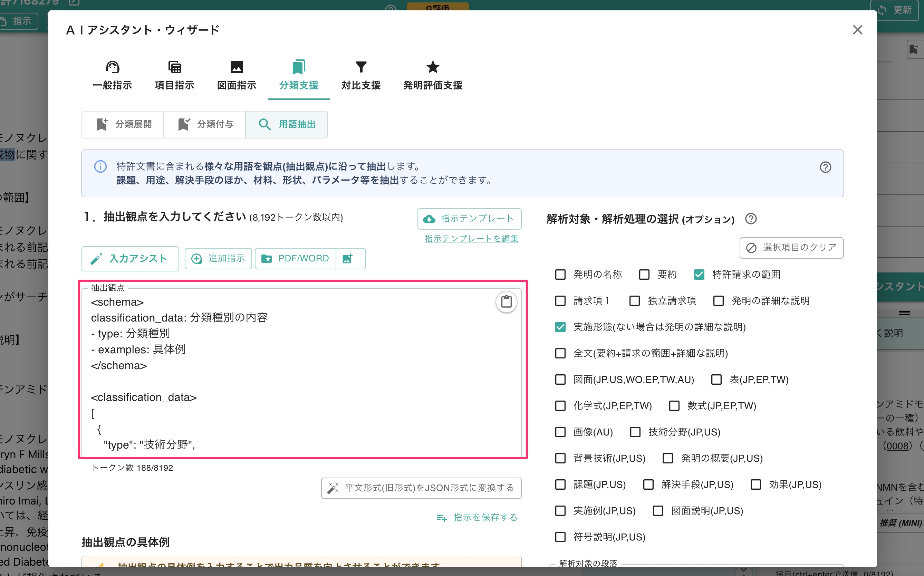Open the 項目指示 tab
Screen dimensions: 924x576
[x=174, y=76]
